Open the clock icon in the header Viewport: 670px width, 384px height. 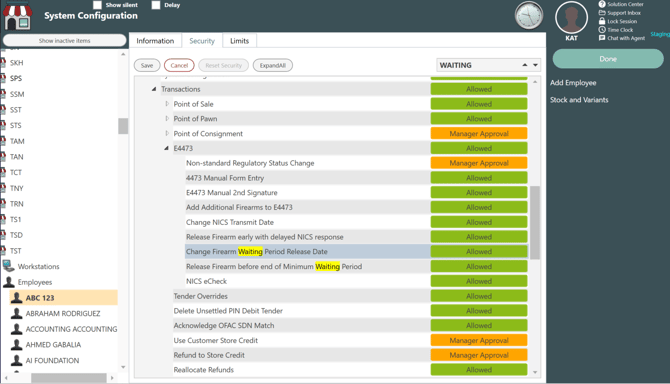pyautogui.click(x=529, y=16)
